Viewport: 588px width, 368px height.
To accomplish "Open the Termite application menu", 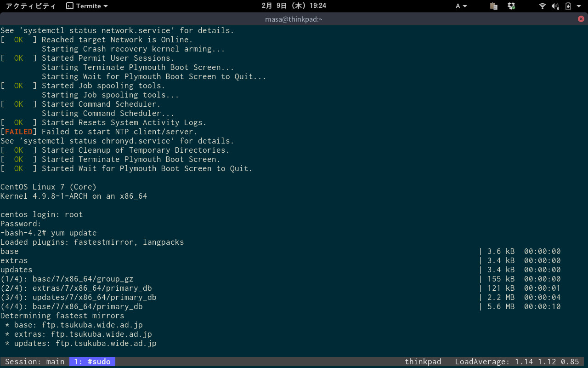I will point(87,6).
